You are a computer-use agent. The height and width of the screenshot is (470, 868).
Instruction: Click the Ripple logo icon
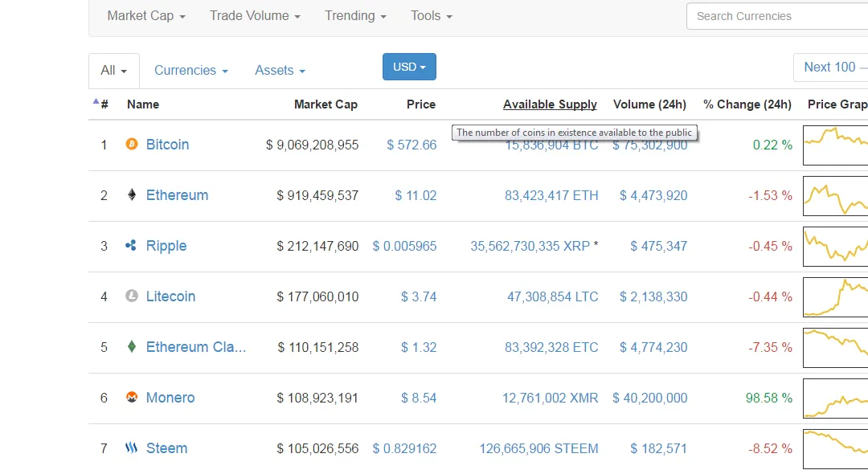[x=131, y=245]
